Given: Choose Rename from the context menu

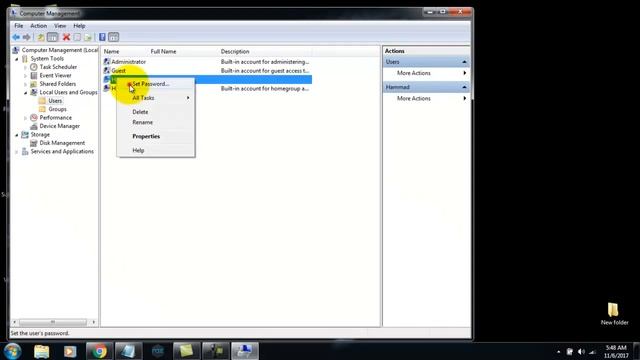Looking at the screenshot, I should [x=156, y=122].
